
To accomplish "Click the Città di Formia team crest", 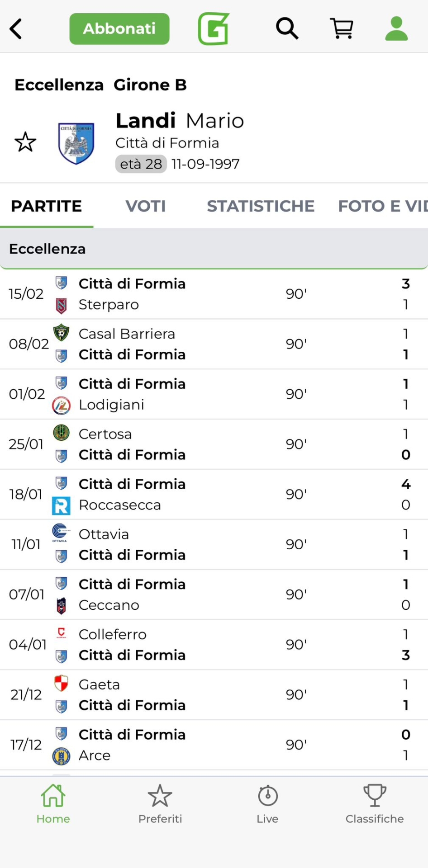I will click(x=76, y=143).
